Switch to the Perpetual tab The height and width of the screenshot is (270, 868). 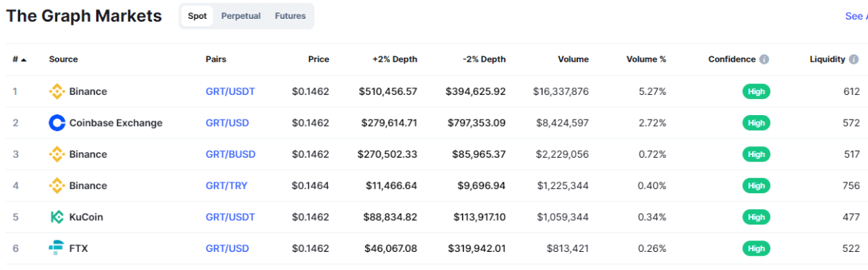tap(241, 16)
